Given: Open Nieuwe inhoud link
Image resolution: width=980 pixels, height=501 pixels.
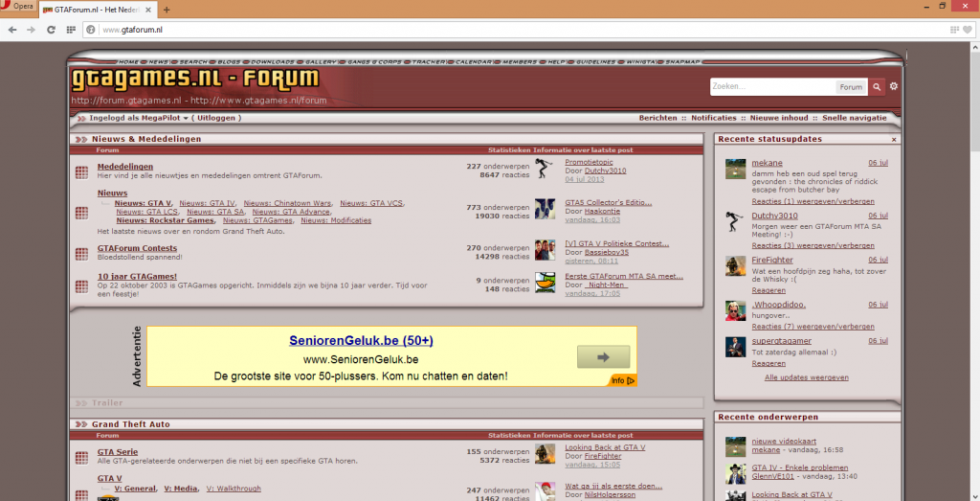Looking at the screenshot, I should click(x=779, y=118).
